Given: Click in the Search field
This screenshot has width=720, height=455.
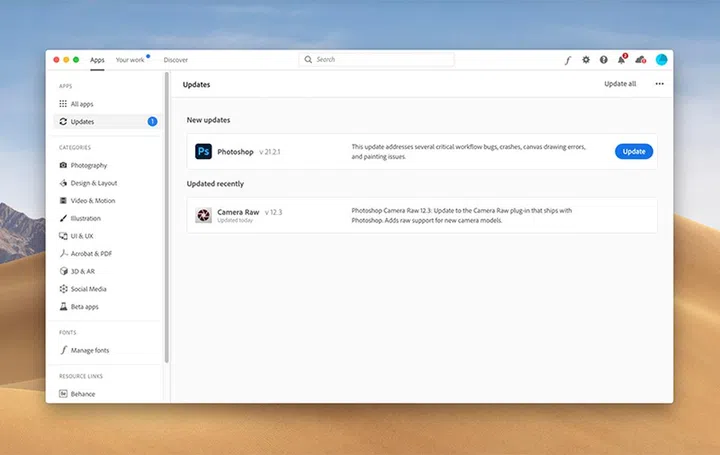Looking at the screenshot, I should 380,60.
